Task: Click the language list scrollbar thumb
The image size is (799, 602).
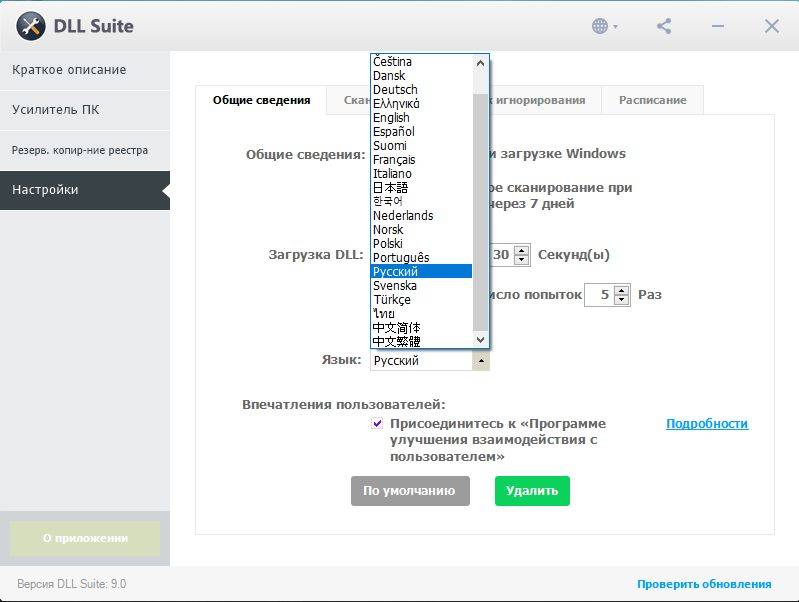Action: [x=480, y=212]
